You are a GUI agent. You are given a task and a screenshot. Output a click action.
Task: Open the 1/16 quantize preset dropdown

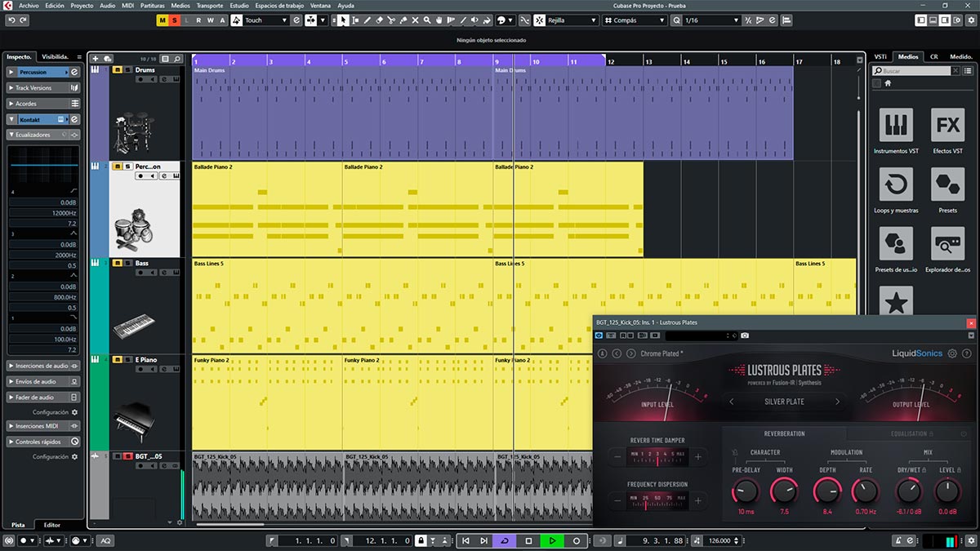pos(712,20)
